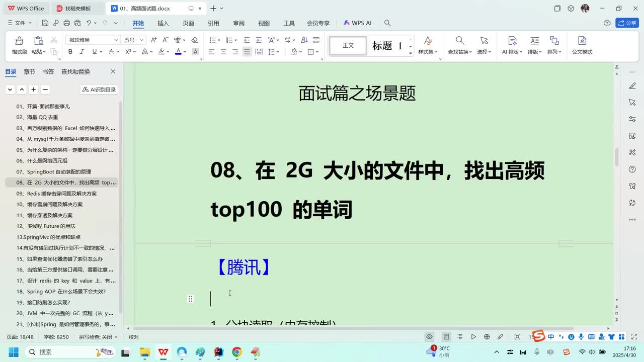Toggle eye-protection mode eye icon

point(429,337)
